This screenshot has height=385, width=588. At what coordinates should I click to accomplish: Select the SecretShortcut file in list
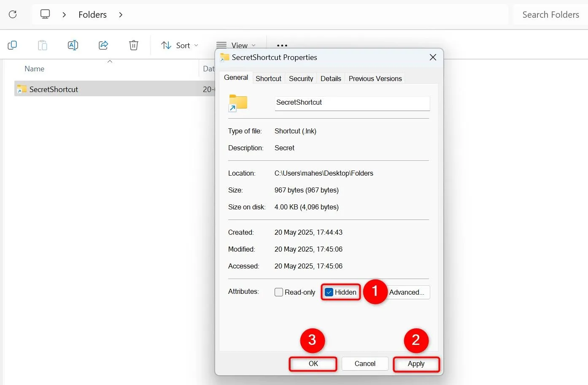[54, 89]
